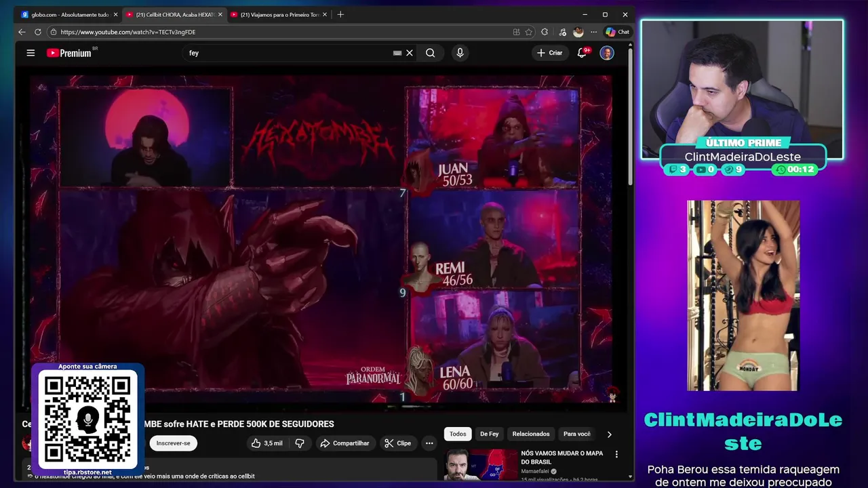Open a new browser tab
Viewport: 868px width, 488px height.
pyautogui.click(x=340, y=14)
